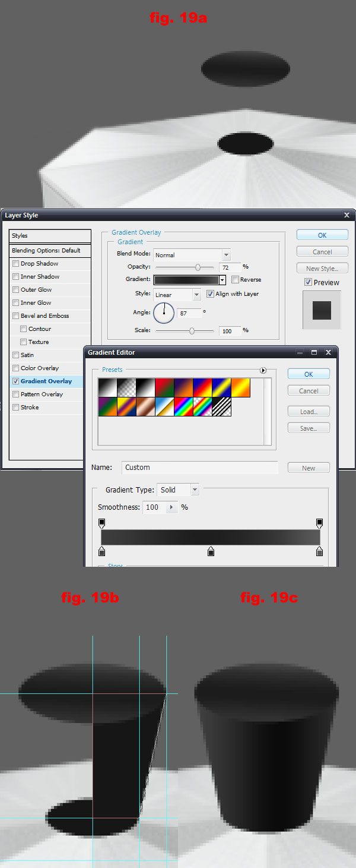The width and height of the screenshot is (356, 868).
Task: Pick the Blue, Red, Yellow gradient preset
Action: tap(202, 388)
